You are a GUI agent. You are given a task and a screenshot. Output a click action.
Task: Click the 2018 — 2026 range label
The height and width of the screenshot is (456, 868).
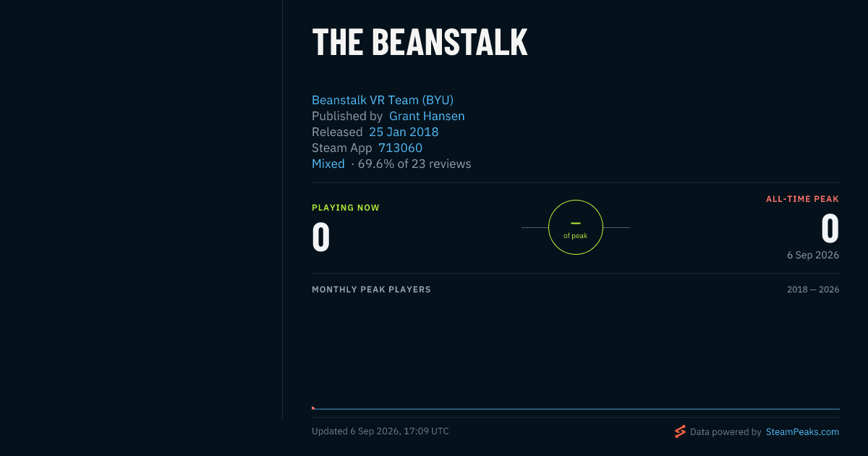(813, 290)
